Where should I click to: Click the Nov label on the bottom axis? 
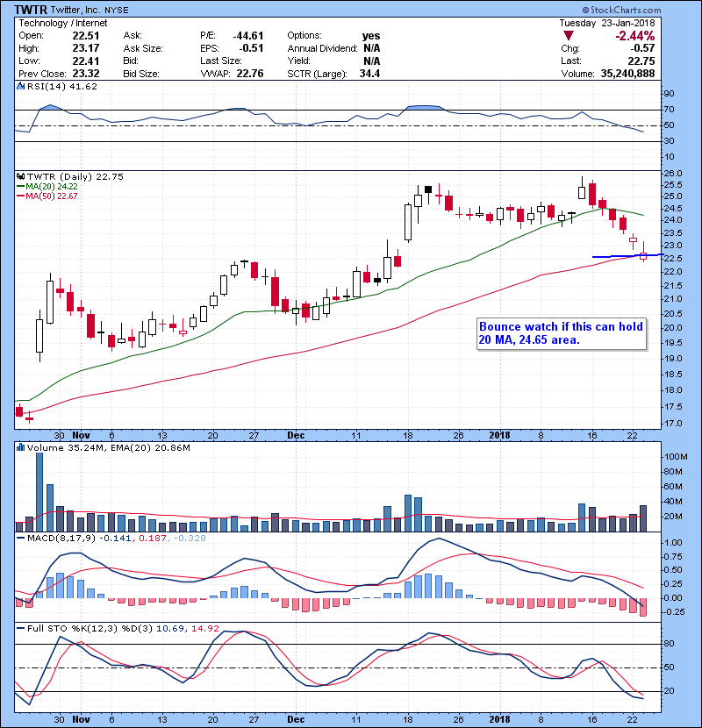click(81, 719)
